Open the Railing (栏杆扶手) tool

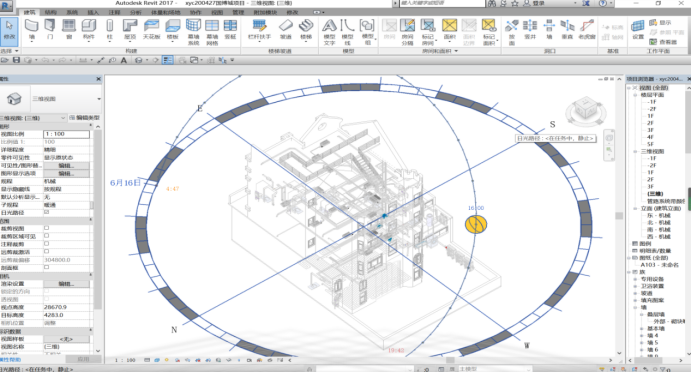260,30
